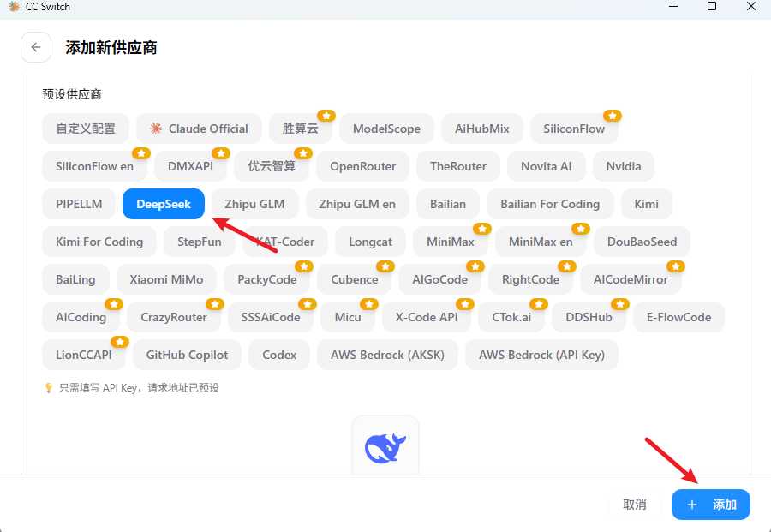The height and width of the screenshot is (532, 771).
Task: Select Cubence preset
Action: click(354, 280)
